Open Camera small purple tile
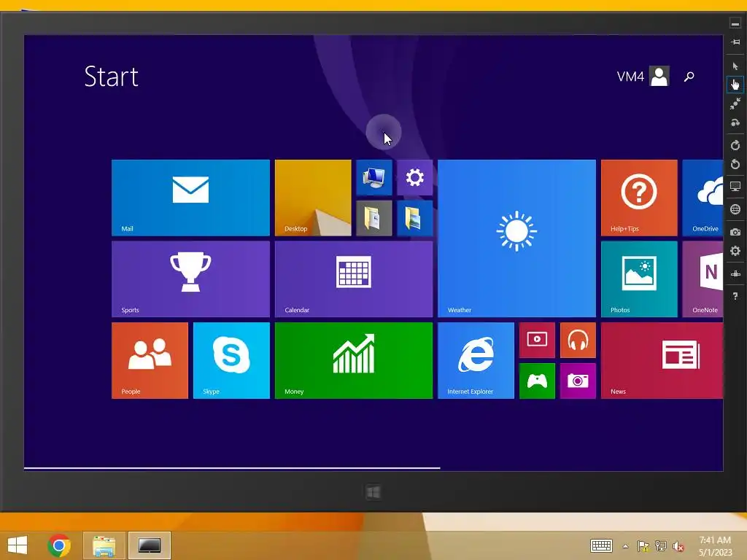 pos(578,381)
